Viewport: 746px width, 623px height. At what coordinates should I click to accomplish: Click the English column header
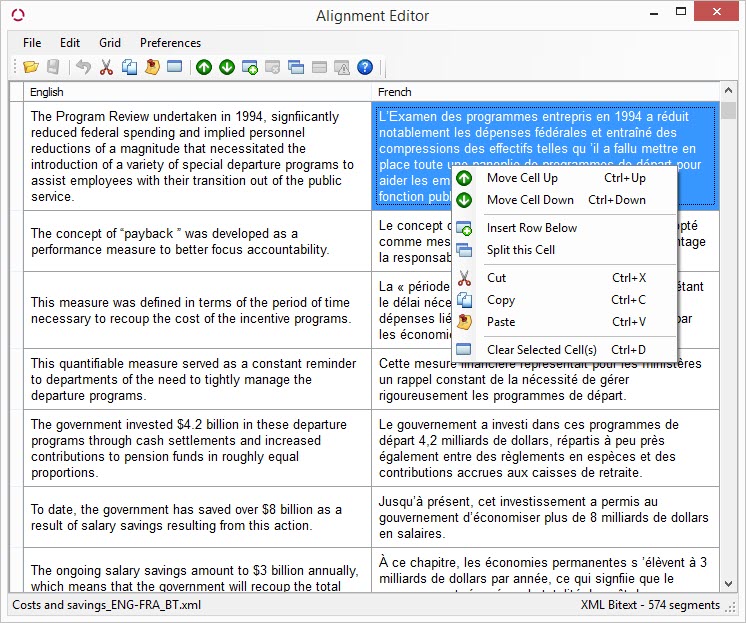[197, 92]
